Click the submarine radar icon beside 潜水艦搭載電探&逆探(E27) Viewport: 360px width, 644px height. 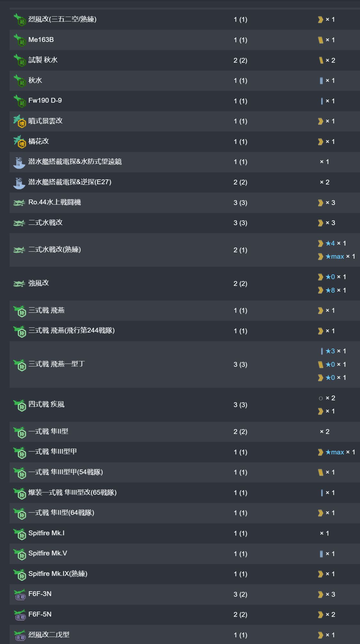pos(19,183)
